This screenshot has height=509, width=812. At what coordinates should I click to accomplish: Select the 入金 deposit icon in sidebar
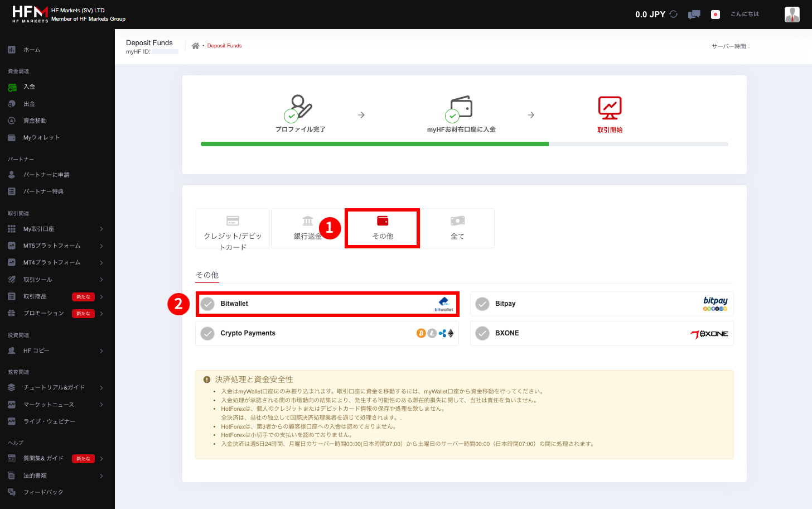[12, 87]
